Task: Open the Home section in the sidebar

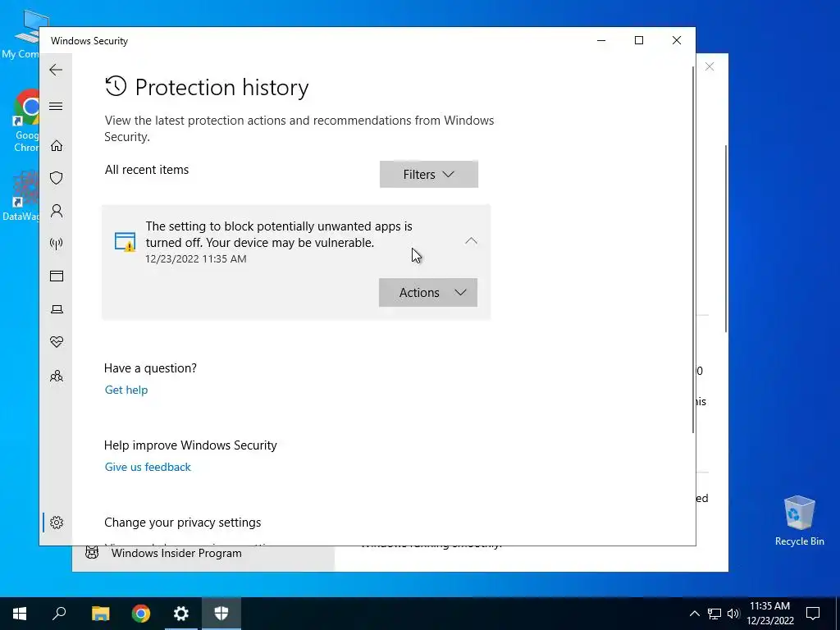Action: click(x=57, y=146)
